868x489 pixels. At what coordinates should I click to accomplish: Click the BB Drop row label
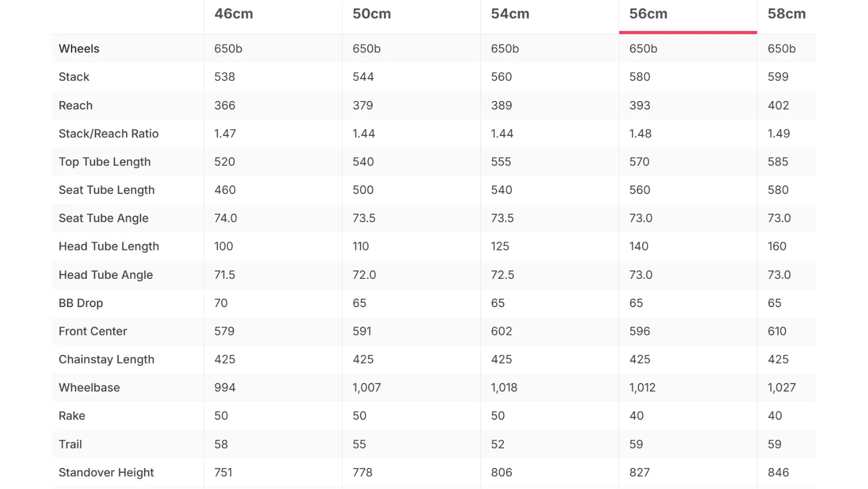tap(81, 303)
